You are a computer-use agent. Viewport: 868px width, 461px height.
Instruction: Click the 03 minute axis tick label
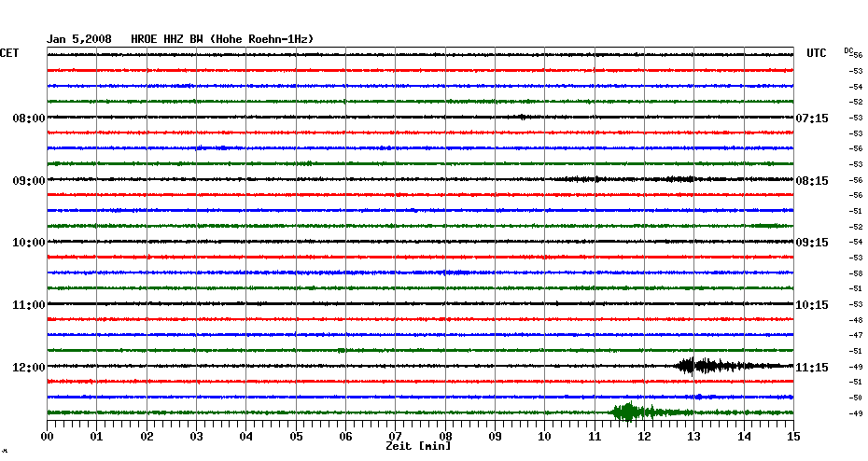tap(197, 437)
